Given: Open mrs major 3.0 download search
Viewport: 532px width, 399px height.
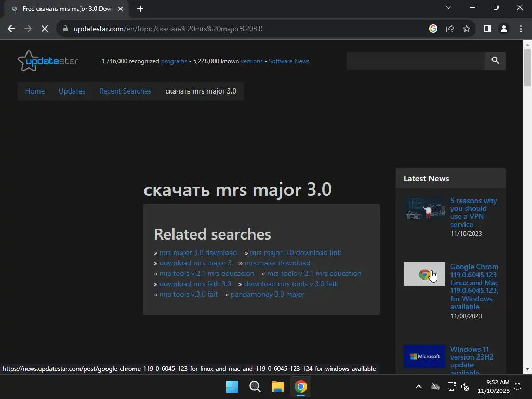Looking at the screenshot, I should point(198,253).
